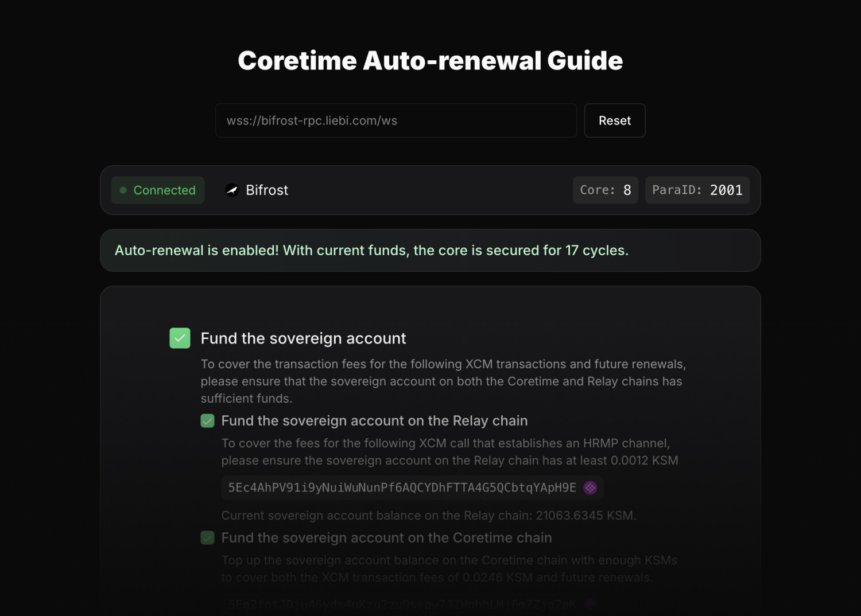Screen dimensions: 861x616
Task: Click the Bifrost chain logo icon
Action: point(232,190)
